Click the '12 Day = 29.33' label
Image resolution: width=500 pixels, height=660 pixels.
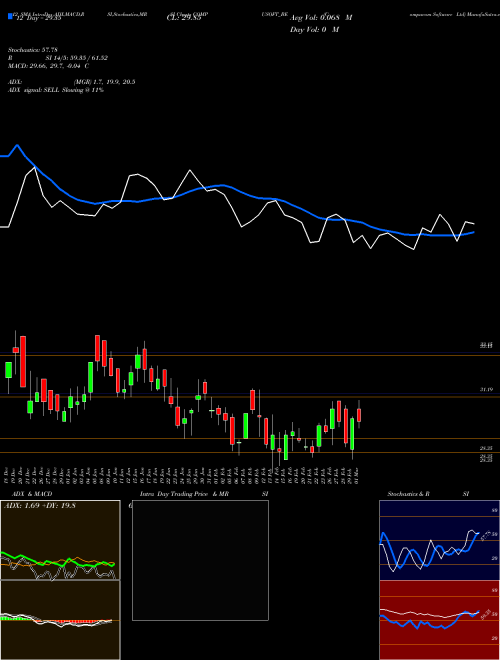click(x=39, y=18)
